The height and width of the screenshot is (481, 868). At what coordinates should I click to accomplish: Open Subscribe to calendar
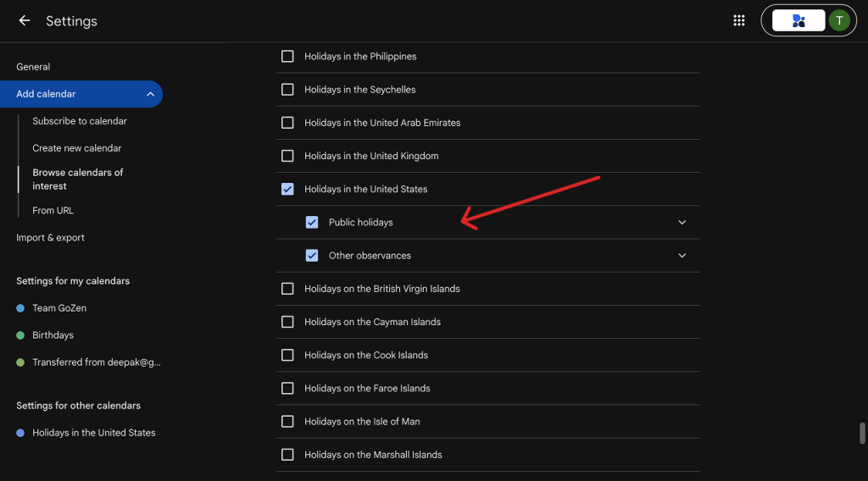coord(80,121)
